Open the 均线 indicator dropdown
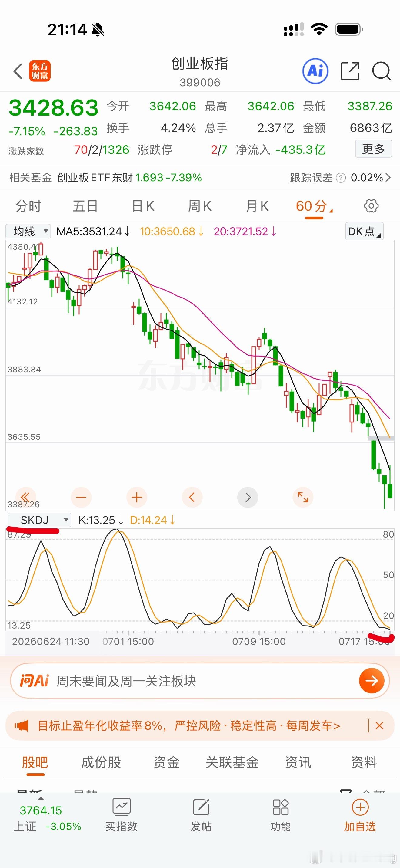 tap(28, 232)
